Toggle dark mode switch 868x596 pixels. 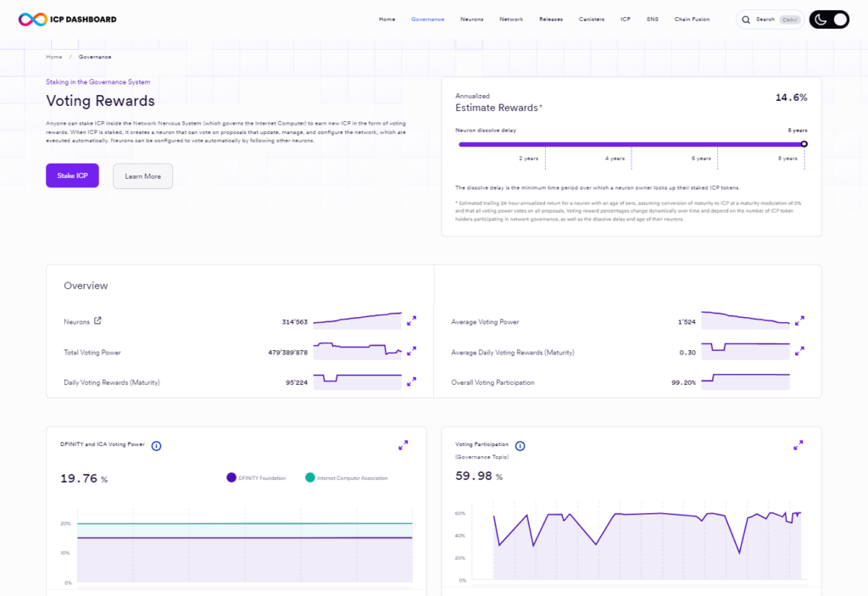tap(828, 19)
